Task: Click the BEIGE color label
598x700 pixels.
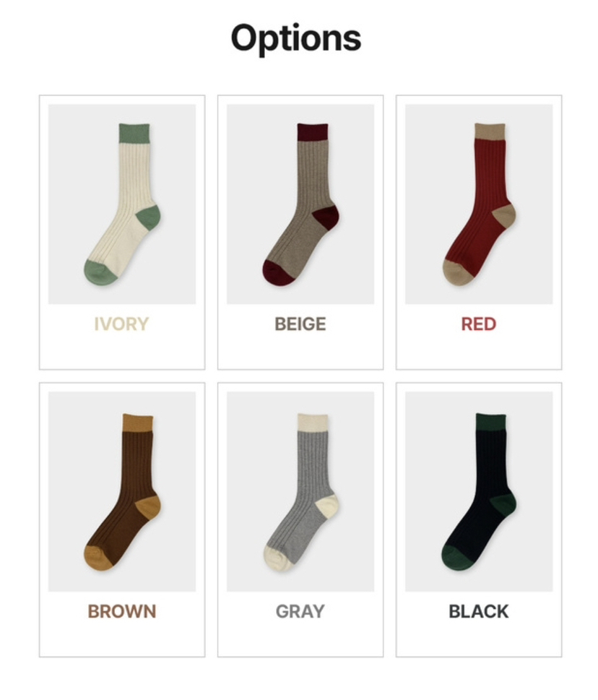Action: point(300,324)
